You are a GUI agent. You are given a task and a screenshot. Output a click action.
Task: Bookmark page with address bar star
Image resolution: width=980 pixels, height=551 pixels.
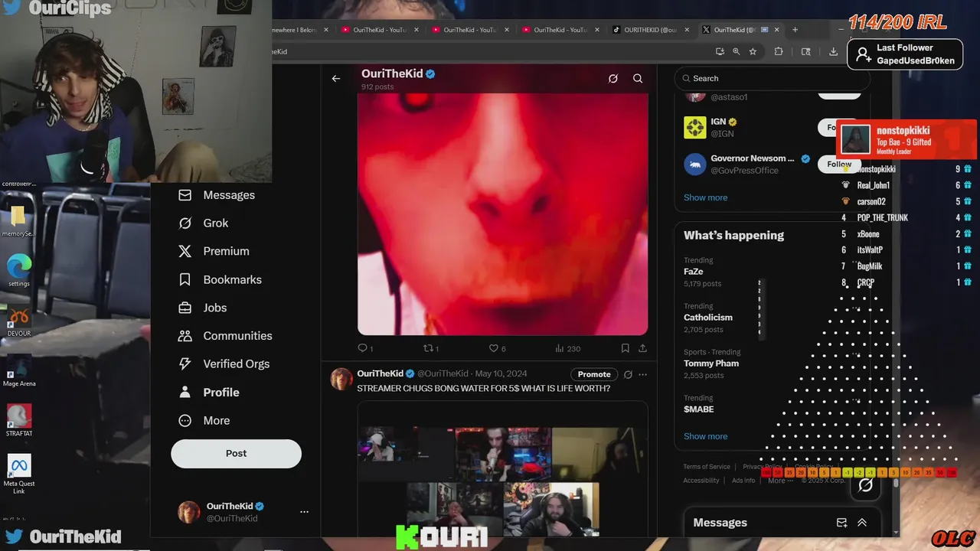pos(753,51)
